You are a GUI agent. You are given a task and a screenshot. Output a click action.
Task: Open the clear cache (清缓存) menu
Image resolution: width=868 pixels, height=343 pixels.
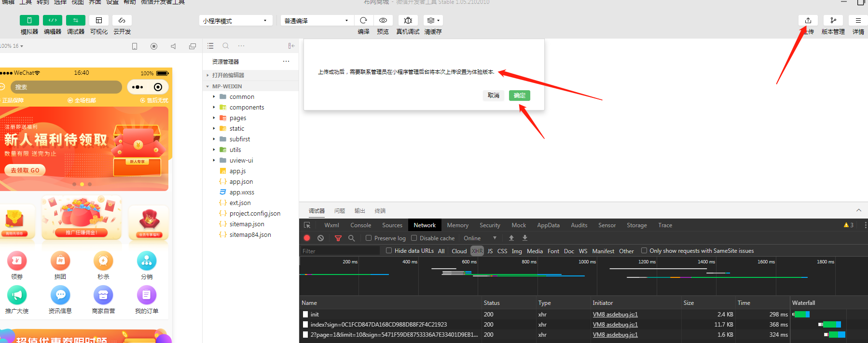coord(433,20)
